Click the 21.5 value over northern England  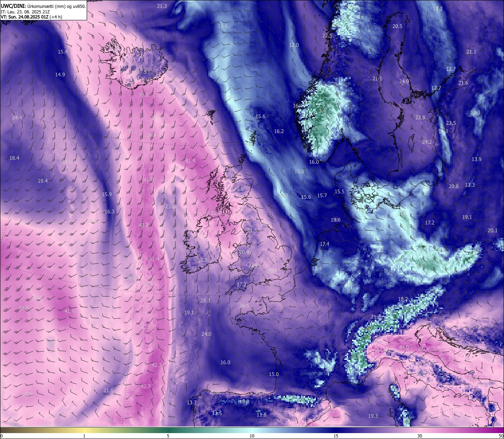coord(252,230)
